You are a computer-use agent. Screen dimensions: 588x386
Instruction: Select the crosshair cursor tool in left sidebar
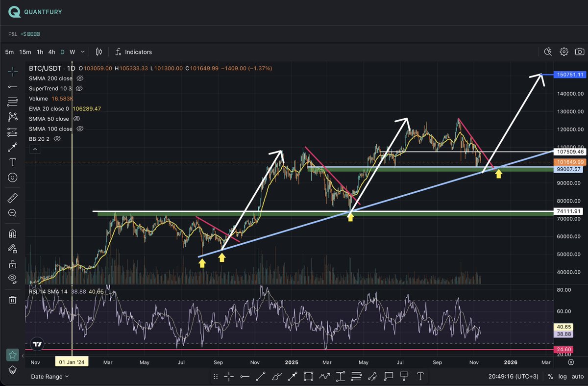click(13, 72)
